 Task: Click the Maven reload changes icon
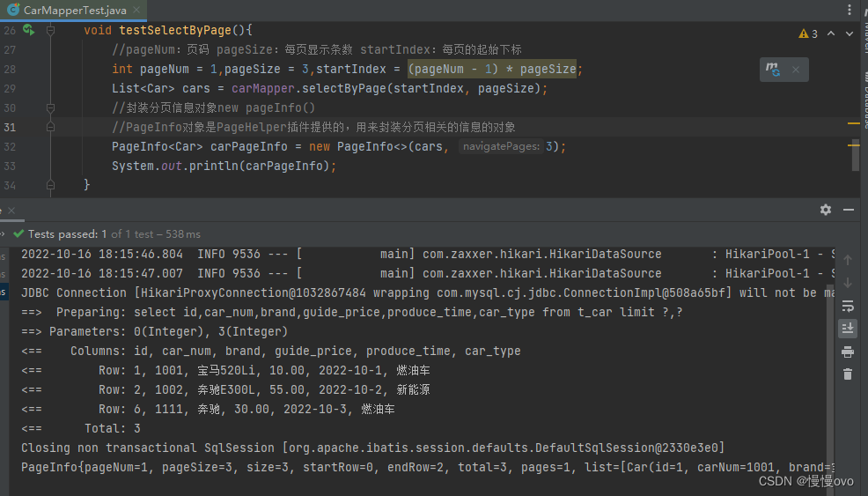pyautogui.click(x=773, y=70)
